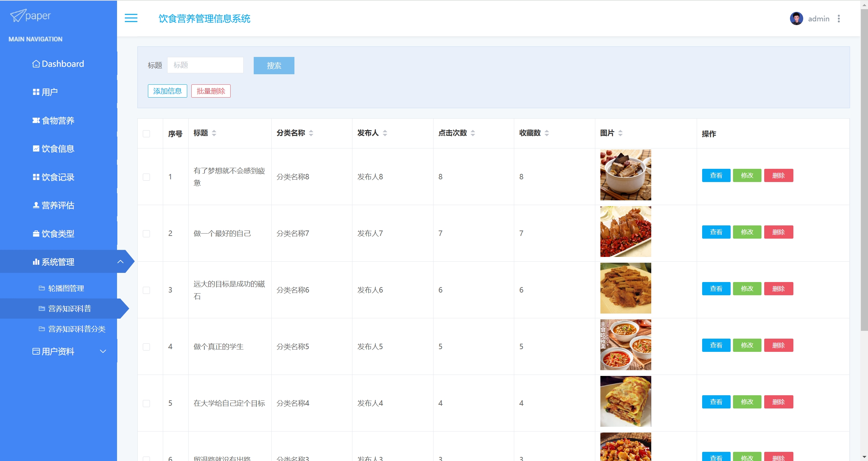Screen dimensions: 868x461
Task: Open the 饮食信息 menu item
Action: (58, 149)
